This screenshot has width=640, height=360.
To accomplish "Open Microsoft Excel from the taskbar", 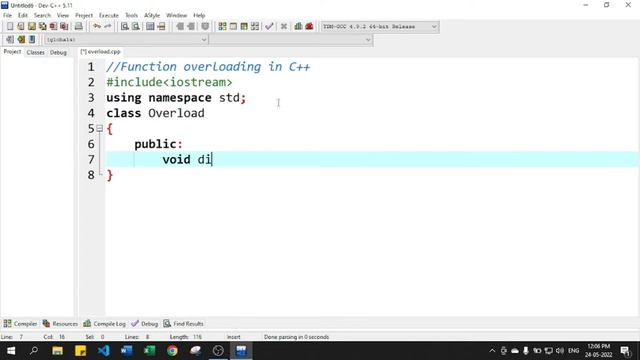I will pyautogui.click(x=149, y=351).
